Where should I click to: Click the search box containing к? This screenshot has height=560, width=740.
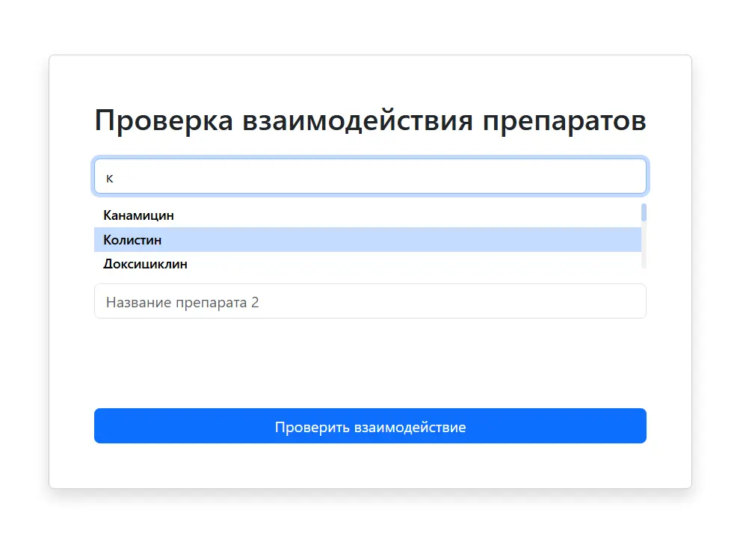370,176
